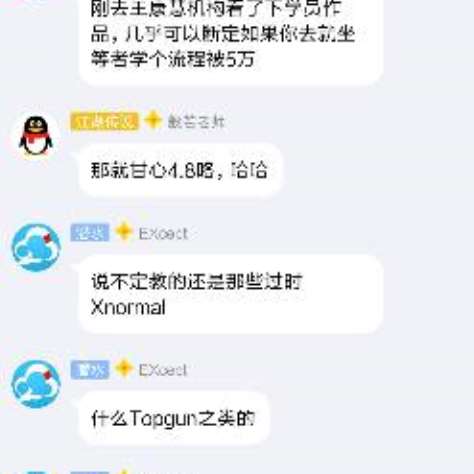Screen dimensions: 474x474
Task: Click the word Xnormal in the chat message
Action: click(x=128, y=307)
